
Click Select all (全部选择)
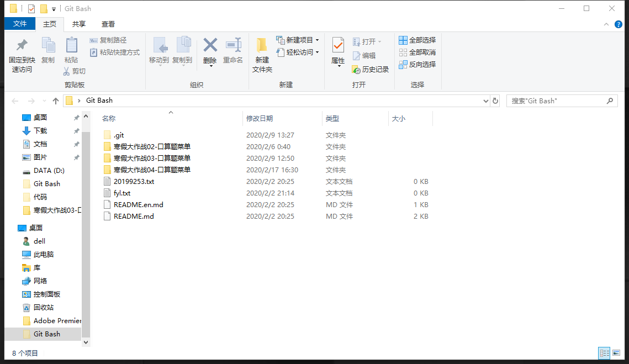417,40
